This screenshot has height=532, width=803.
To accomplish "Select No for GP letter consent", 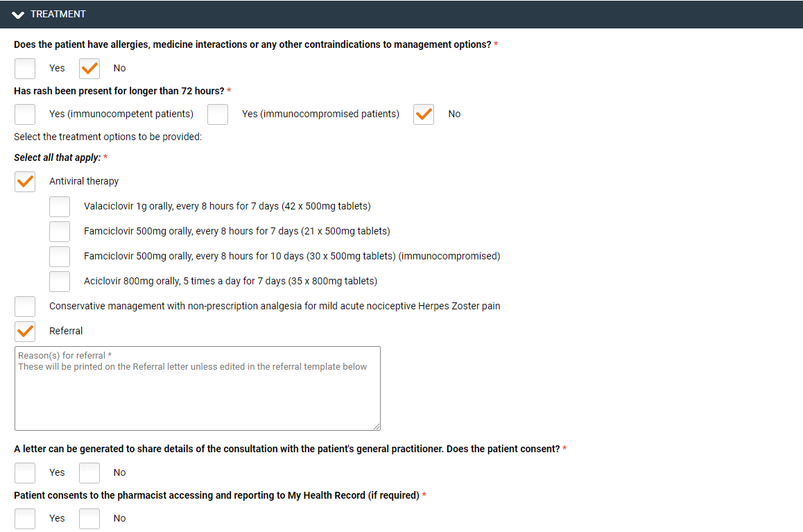I will [x=89, y=472].
